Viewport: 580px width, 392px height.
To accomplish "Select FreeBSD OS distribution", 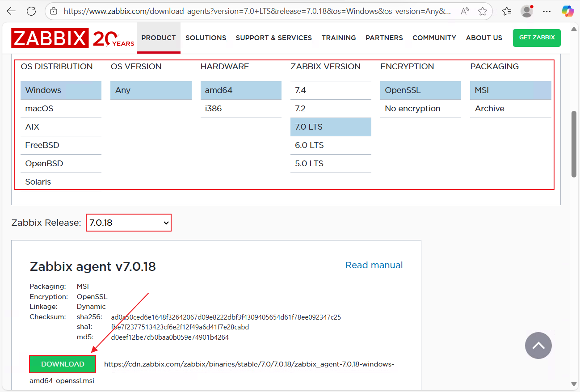I will pyautogui.click(x=61, y=145).
